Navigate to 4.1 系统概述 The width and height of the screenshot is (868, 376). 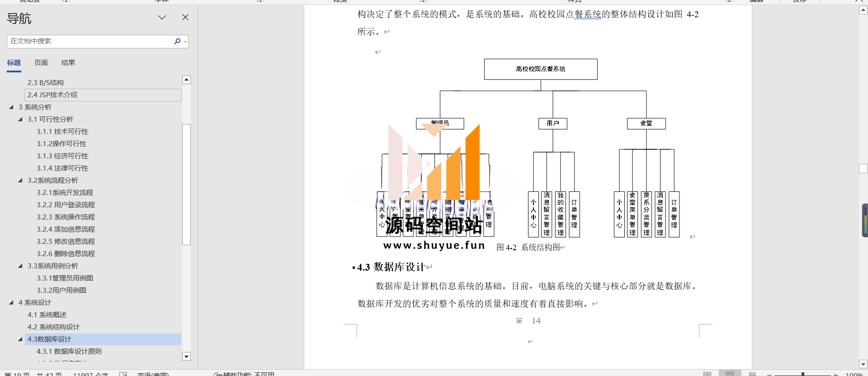[47, 315]
